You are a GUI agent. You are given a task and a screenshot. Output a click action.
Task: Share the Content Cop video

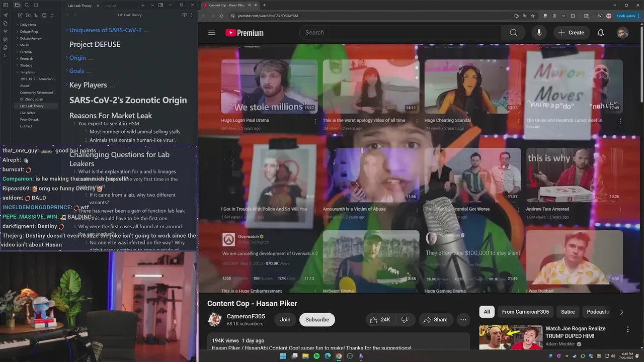(435, 320)
